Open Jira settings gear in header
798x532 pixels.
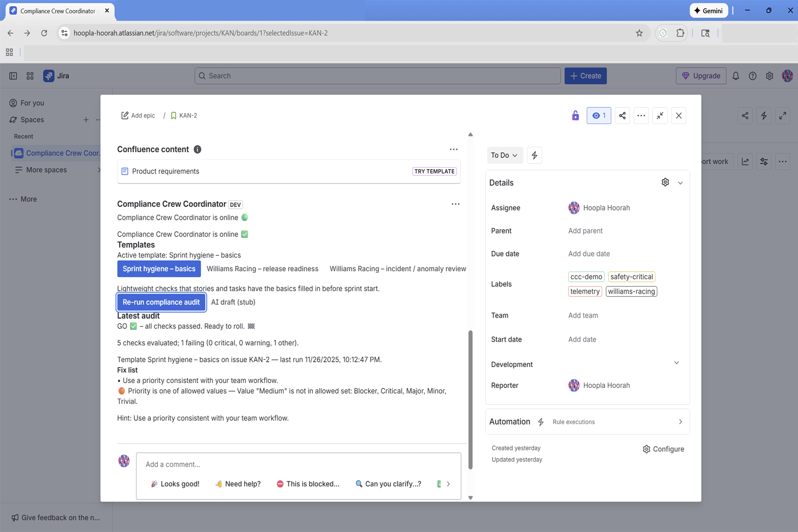coord(770,76)
